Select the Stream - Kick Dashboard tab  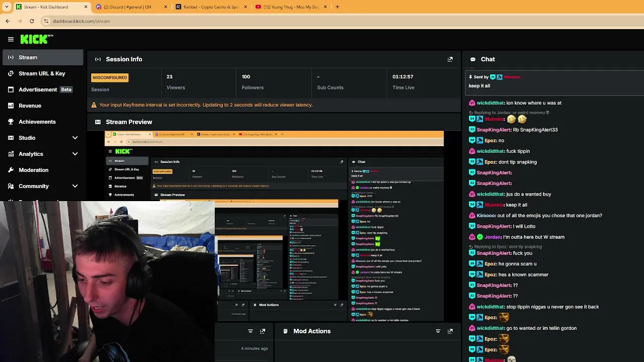pos(52,7)
